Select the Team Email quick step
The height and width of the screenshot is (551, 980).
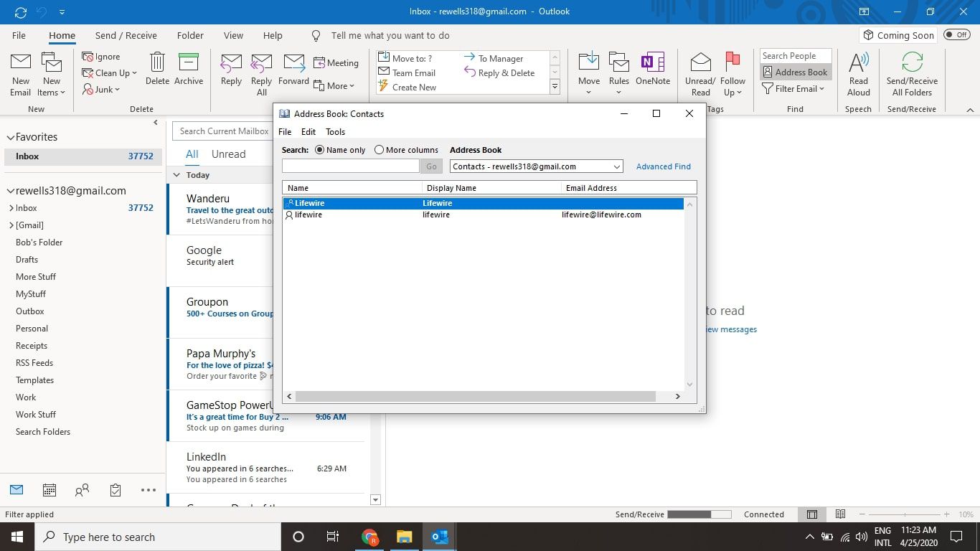click(x=407, y=72)
